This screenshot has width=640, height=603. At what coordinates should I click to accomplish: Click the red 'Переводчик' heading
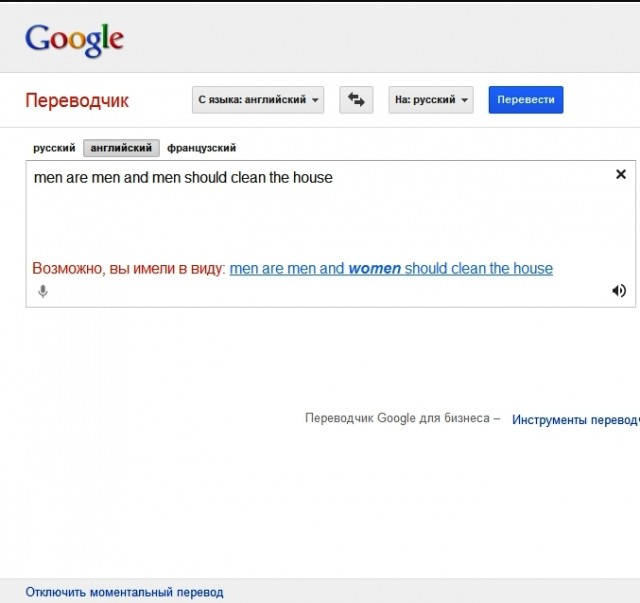[x=77, y=101]
